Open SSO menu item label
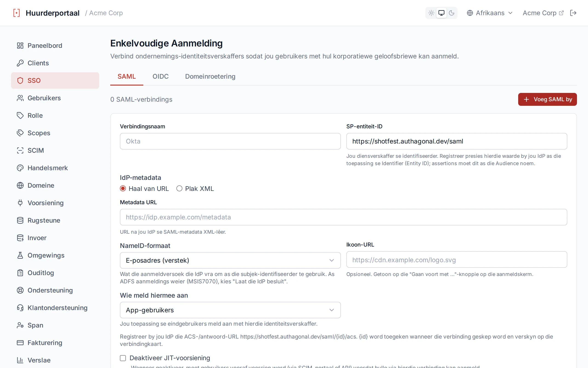 [x=34, y=80]
